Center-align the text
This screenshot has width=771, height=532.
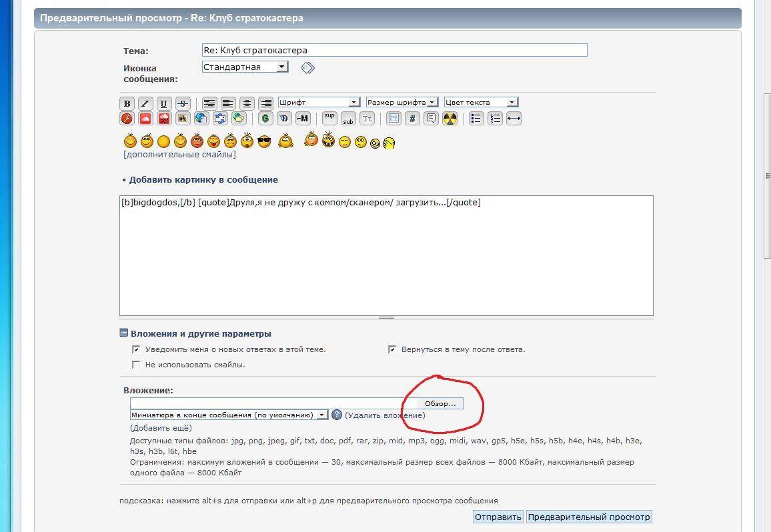click(247, 103)
